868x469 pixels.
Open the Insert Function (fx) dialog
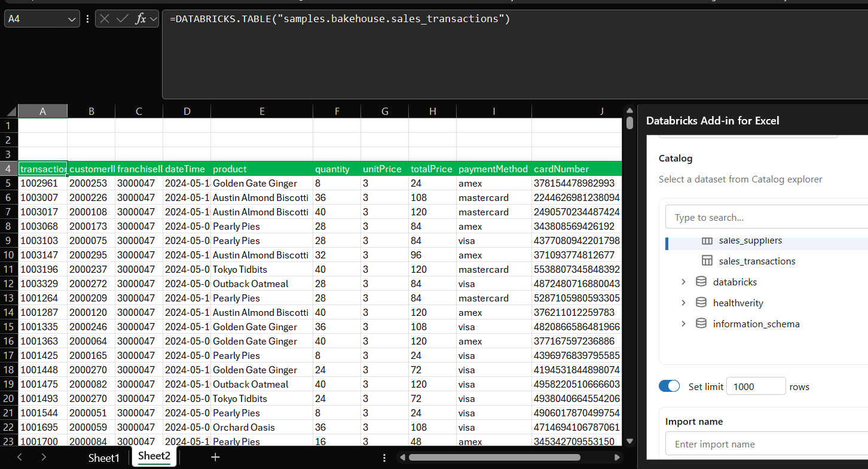(x=141, y=19)
